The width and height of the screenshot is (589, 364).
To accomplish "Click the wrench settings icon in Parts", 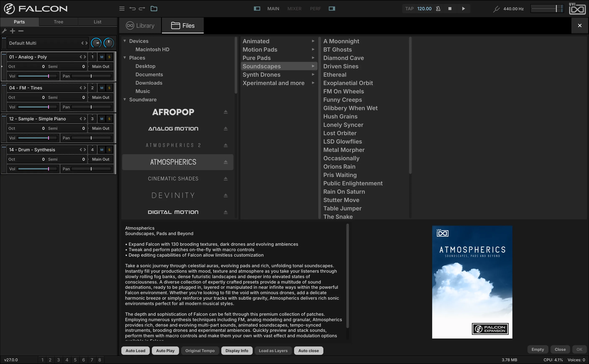I will (x=4, y=31).
